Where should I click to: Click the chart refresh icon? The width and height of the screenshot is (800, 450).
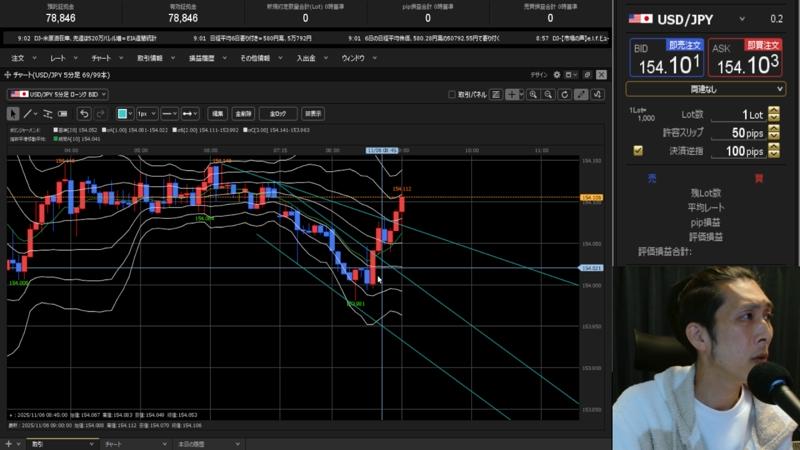pos(565,94)
